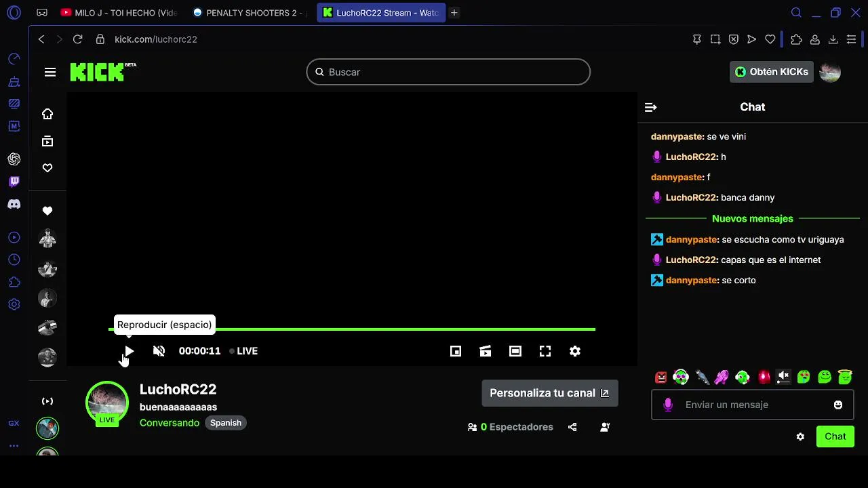
Task: Click the Obtén KICKs button
Action: tap(771, 72)
